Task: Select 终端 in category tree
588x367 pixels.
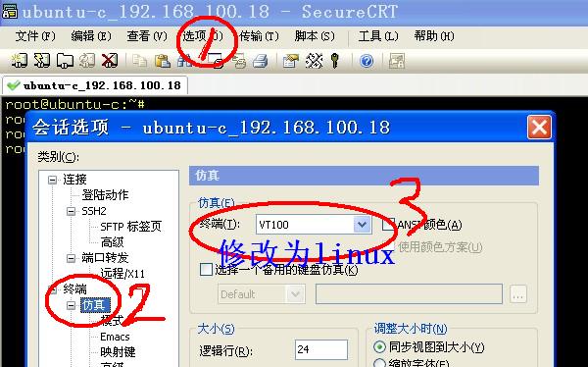Action: point(75,289)
